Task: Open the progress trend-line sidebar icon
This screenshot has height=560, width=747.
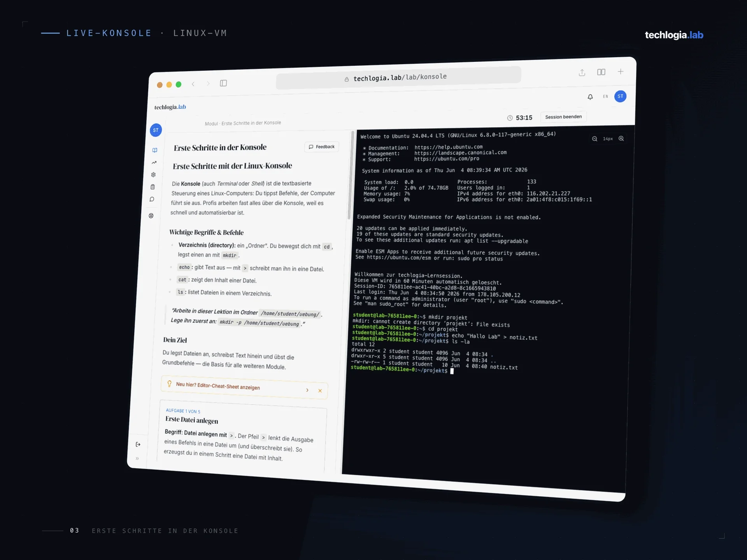Action: pos(154,163)
